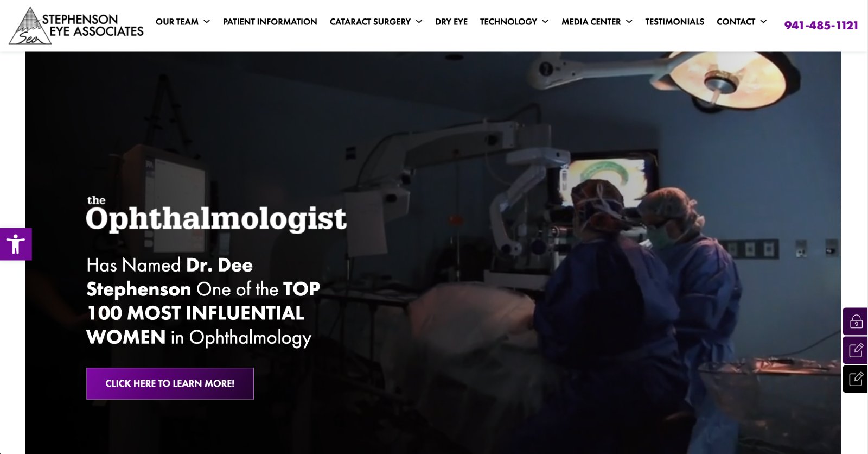Click the black edit-form icon
The image size is (868, 454).
pyautogui.click(x=856, y=379)
